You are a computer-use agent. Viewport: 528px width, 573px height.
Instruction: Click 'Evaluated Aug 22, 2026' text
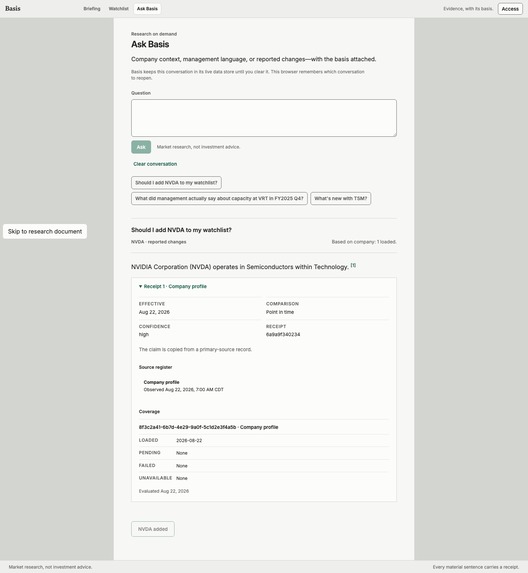click(x=164, y=491)
